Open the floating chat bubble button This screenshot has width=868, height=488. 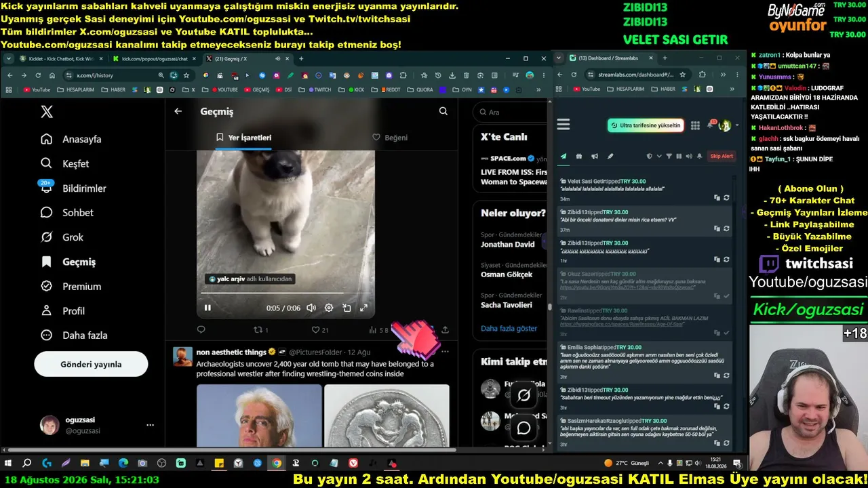click(x=524, y=428)
